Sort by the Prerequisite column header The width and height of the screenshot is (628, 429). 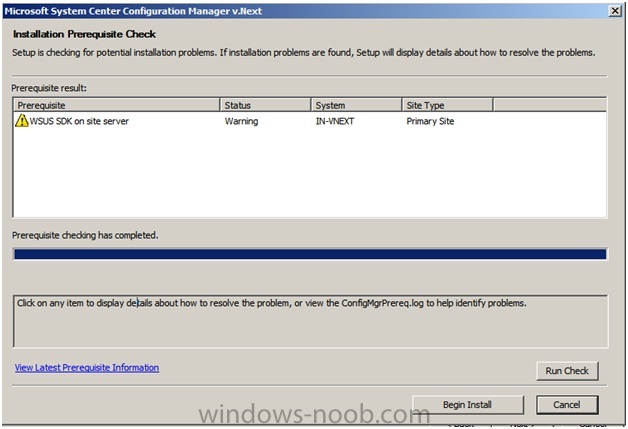click(x=117, y=105)
